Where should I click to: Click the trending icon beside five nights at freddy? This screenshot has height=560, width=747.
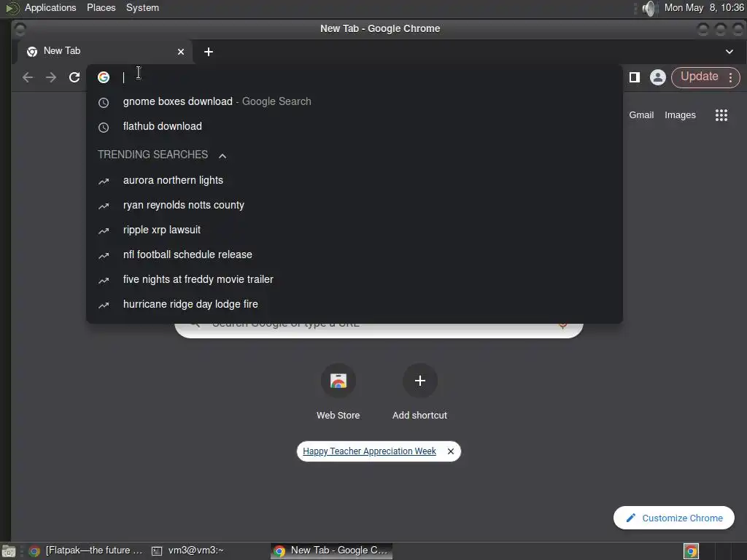pyautogui.click(x=104, y=280)
